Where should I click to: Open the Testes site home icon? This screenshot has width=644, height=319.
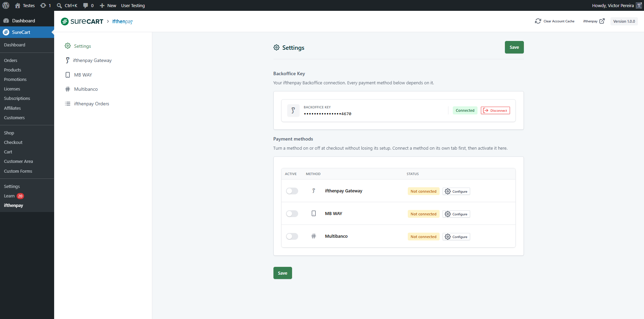coord(18,5)
